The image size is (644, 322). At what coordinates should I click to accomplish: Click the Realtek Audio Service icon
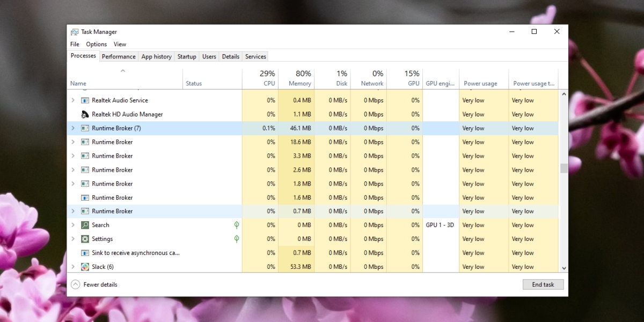tap(85, 100)
